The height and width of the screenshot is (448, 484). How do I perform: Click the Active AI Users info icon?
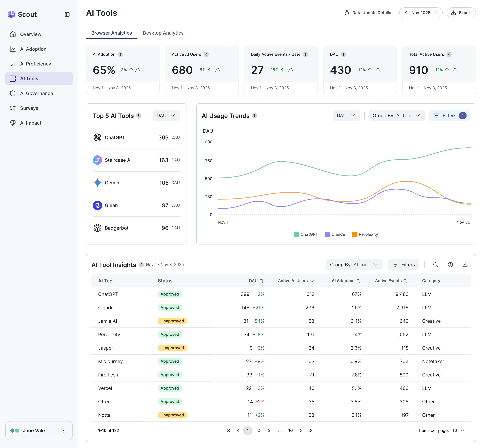(x=206, y=54)
